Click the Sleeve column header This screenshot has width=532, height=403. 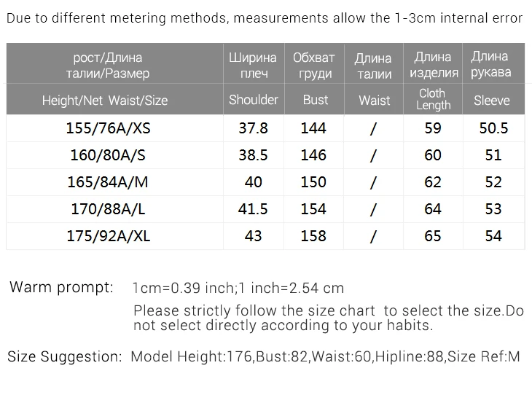[492, 101]
